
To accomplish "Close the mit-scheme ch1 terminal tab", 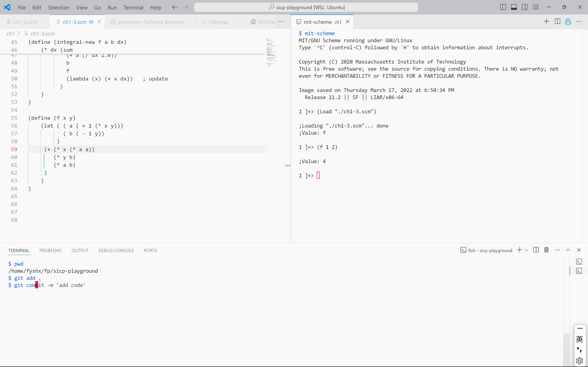I will point(348,22).
